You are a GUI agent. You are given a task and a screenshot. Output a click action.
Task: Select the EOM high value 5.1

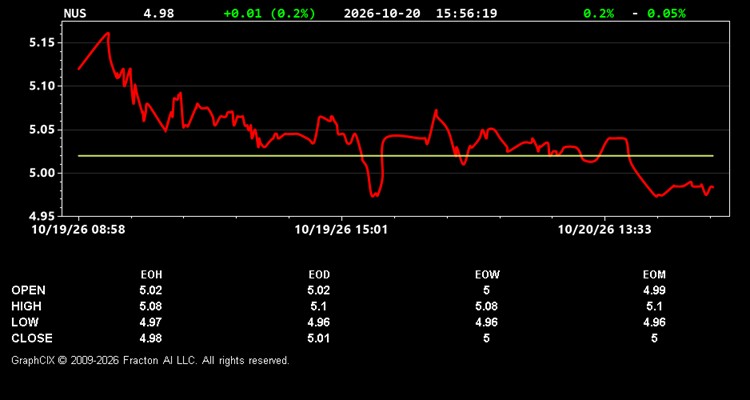pyautogui.click(x=654, y=306)
